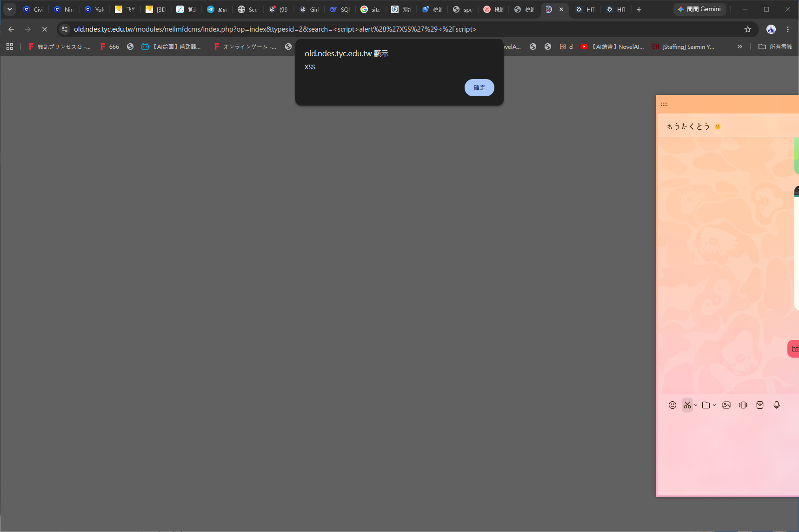Open the 666 bookmark
The image size is (799, 532).
click(110, 47)
